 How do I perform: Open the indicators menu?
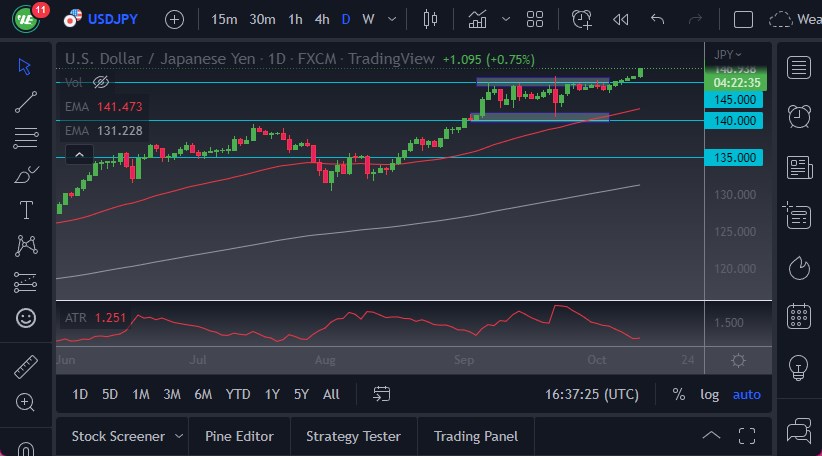(x=477, y=19)
